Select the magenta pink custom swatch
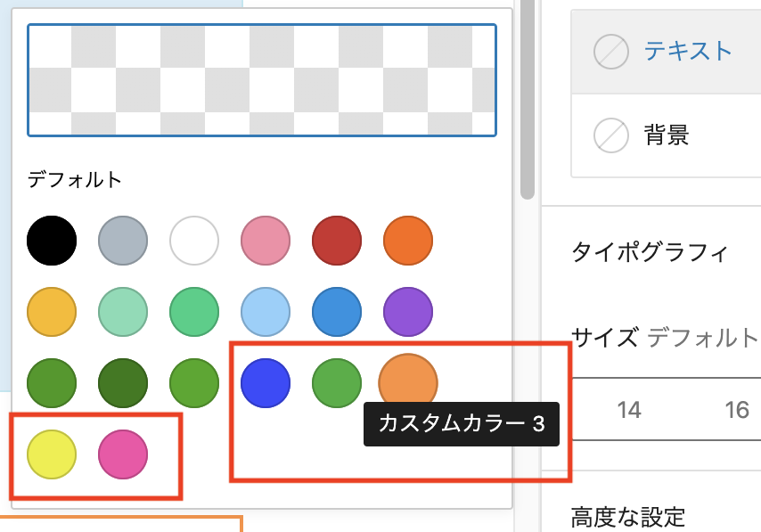The height and width of the screenshot is (532, 761). [123, 454]
